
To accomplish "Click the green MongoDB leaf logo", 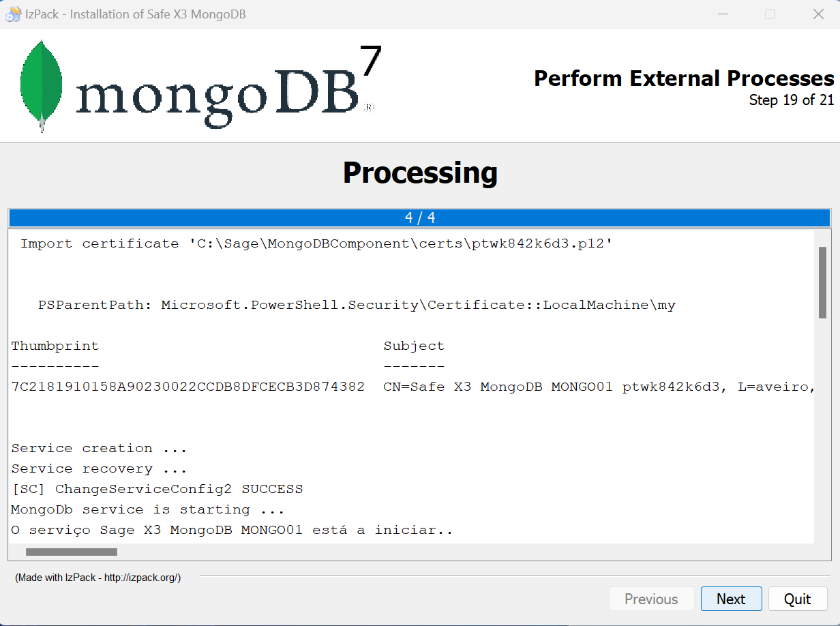I will (x=42, y=85).
